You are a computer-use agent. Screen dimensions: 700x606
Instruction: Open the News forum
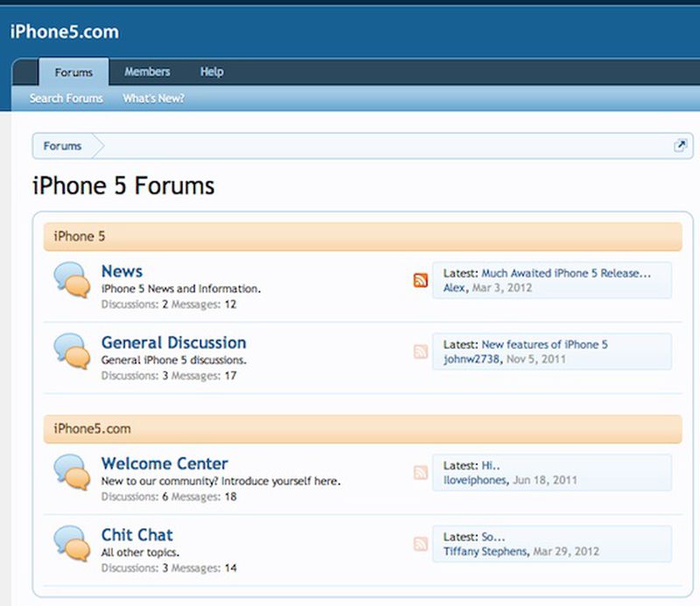[122, 271]
